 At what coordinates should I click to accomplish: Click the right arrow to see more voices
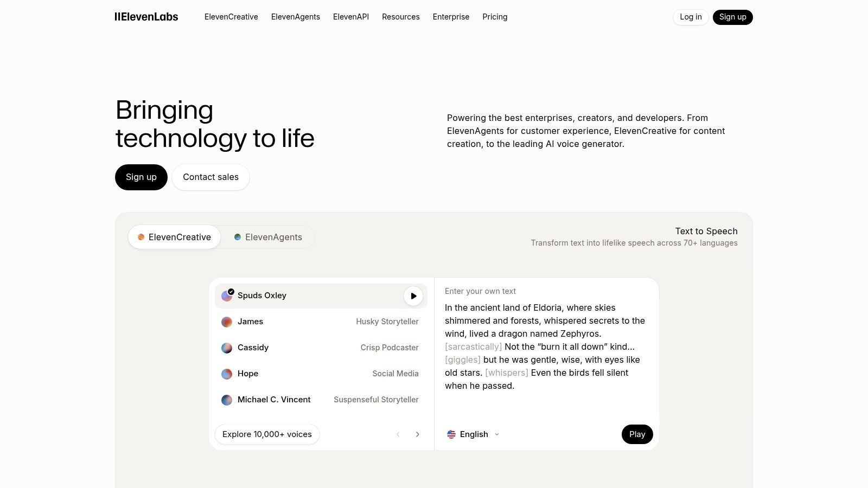click(x=417, y=434)
